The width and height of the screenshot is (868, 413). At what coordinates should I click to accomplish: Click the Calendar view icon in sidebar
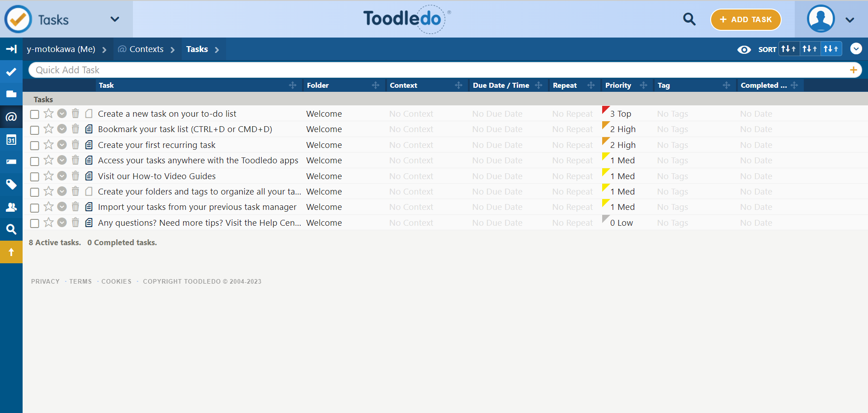tap(11, 140)
